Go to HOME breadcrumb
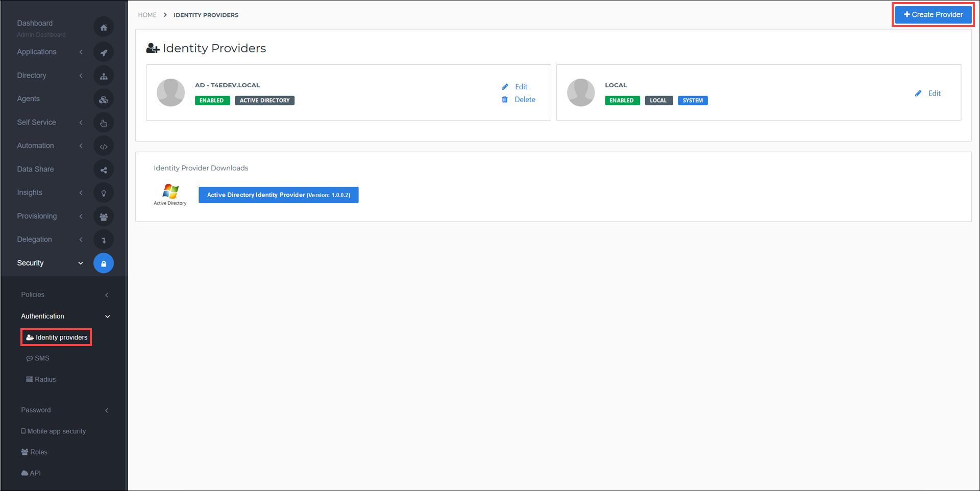The image size is (980, 491). [148, 15]
